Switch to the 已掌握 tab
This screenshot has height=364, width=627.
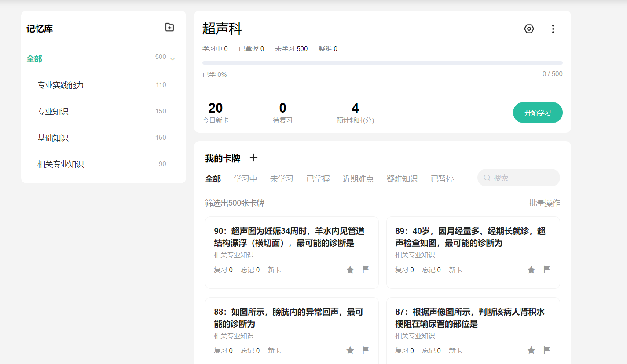point(318,179)
